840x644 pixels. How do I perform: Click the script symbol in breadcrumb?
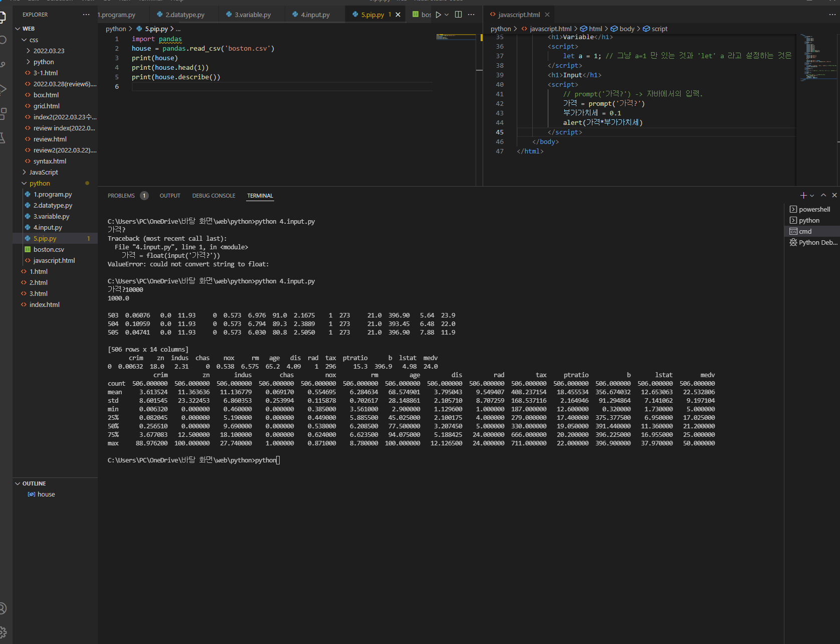click(655, 29)
